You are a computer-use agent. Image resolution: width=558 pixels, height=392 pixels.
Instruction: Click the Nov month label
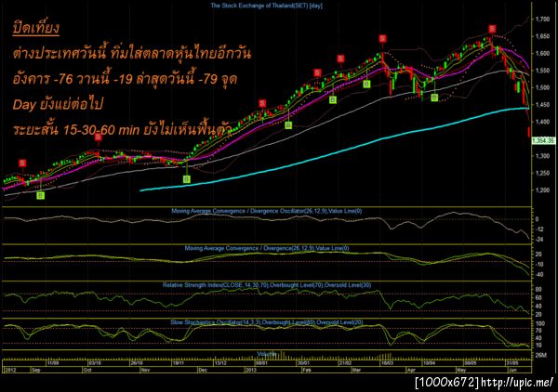click(145, 370)
